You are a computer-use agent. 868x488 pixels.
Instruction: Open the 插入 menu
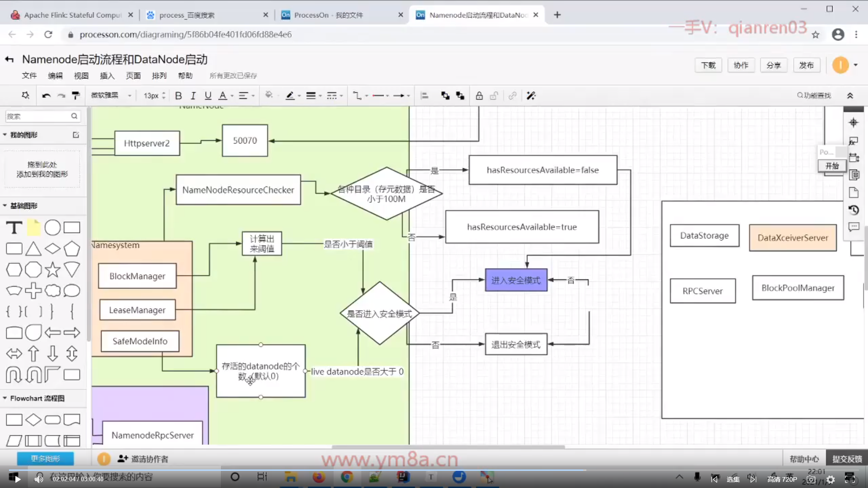click(x=107, y=75)
